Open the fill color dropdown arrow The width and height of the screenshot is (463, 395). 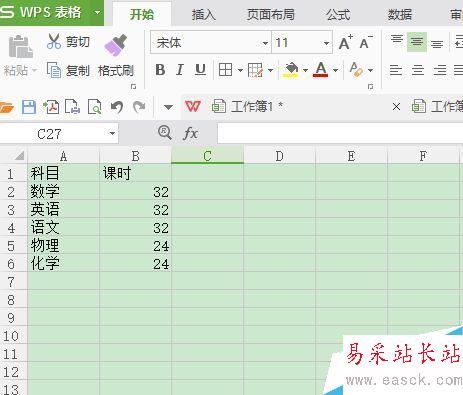[x=305, y=70]
